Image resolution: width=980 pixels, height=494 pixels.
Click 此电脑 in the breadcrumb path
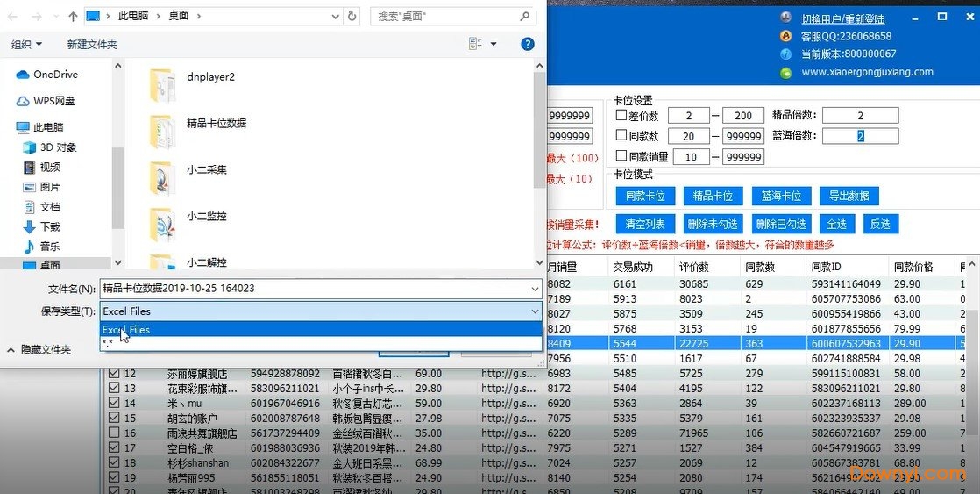point(133,16)
